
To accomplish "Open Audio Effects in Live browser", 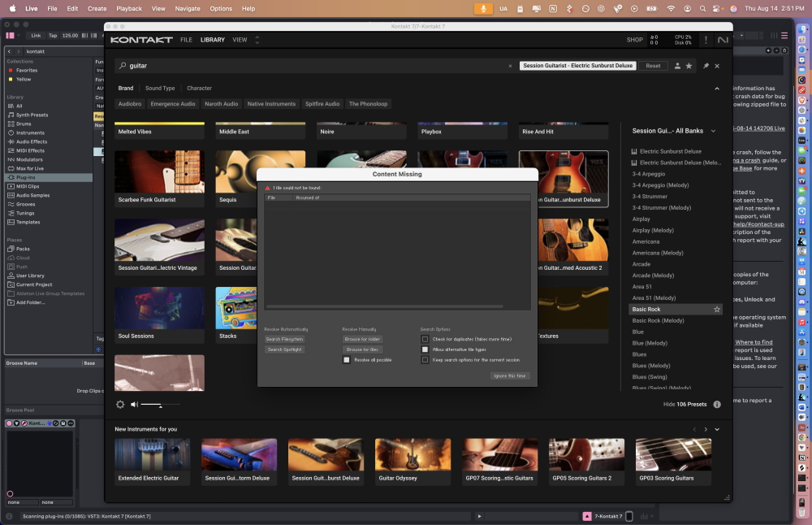I will click(31, 141).
